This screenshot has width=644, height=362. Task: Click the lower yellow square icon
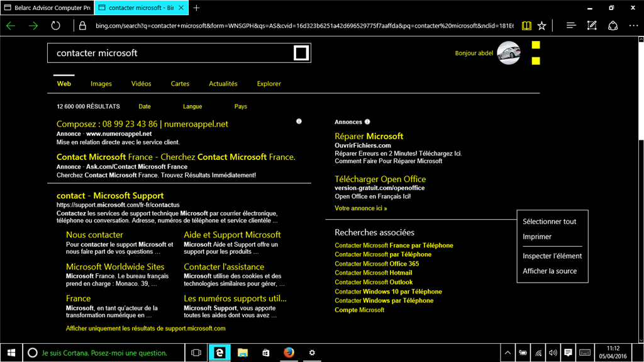pyautogui.click(x=536, y=61)
